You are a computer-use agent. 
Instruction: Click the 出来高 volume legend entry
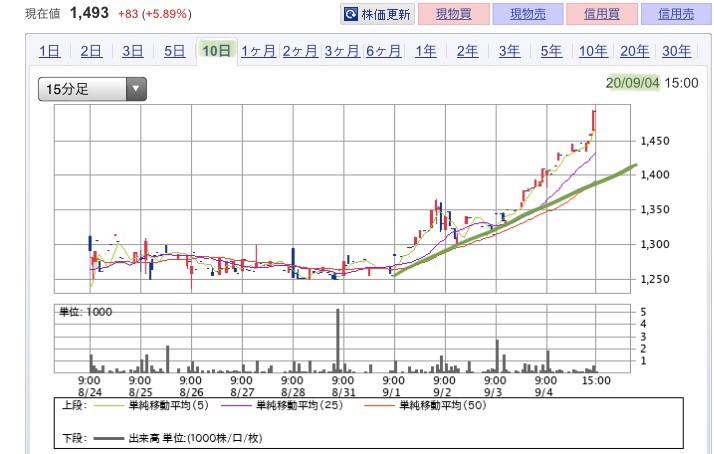[x=178, y=439]
